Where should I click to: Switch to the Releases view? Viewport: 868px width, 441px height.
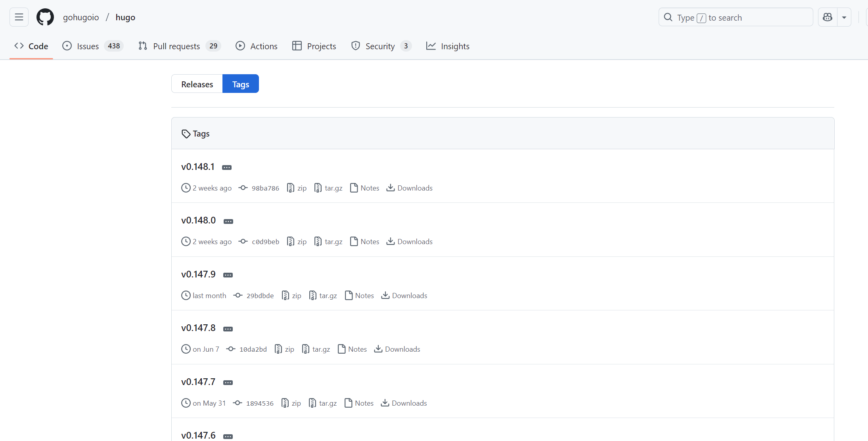click(197, 84)
